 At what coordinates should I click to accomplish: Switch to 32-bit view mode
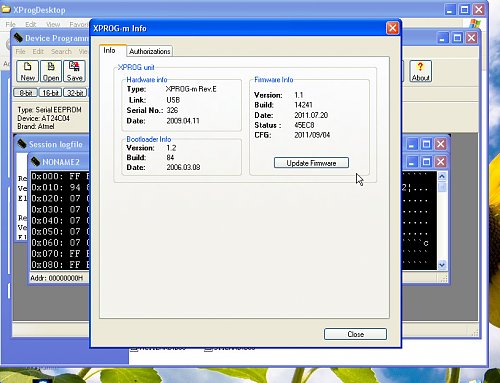[75, 93]
